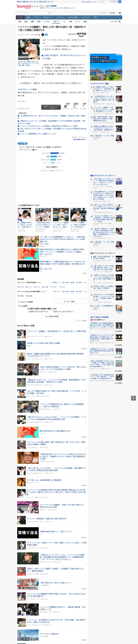Click the article's main batter photo
Viewport: 138px width, 644px height.
point(29,49)
